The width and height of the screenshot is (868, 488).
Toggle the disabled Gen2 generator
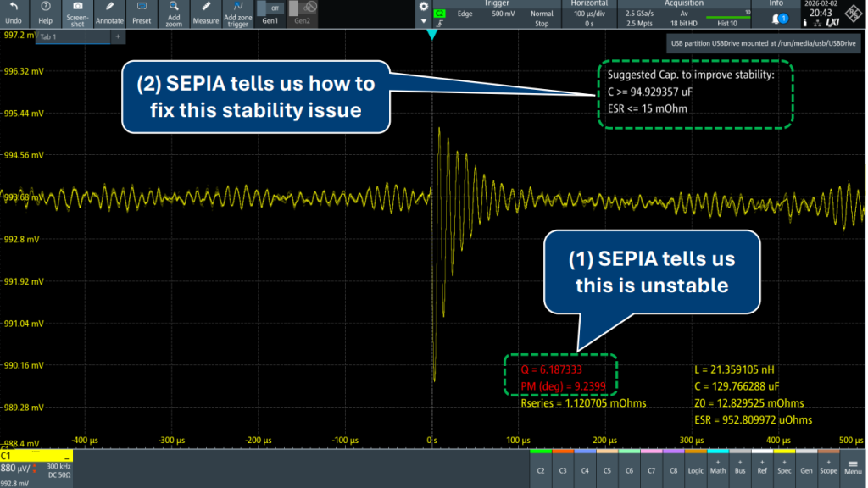click(x=303, y=8)
